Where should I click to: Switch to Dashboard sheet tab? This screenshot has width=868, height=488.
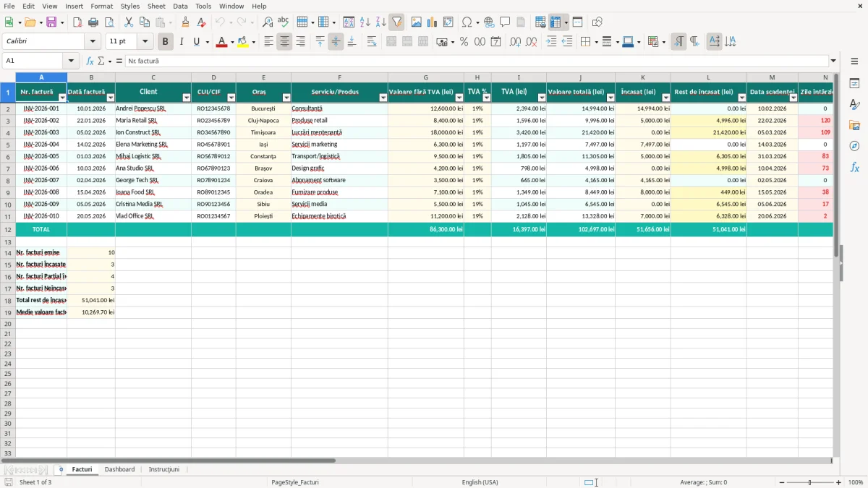click(119, 469)
